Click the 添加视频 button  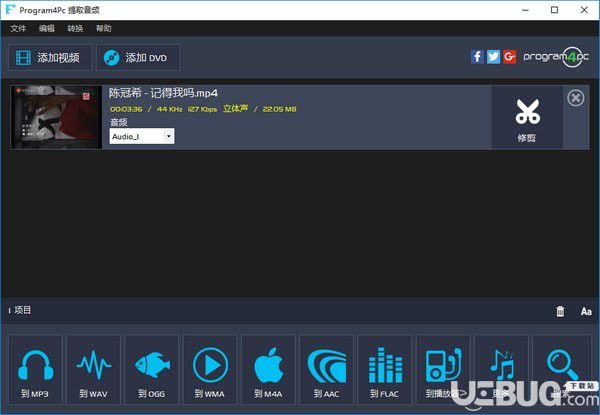pyautogui.click(x=50, y=58)
